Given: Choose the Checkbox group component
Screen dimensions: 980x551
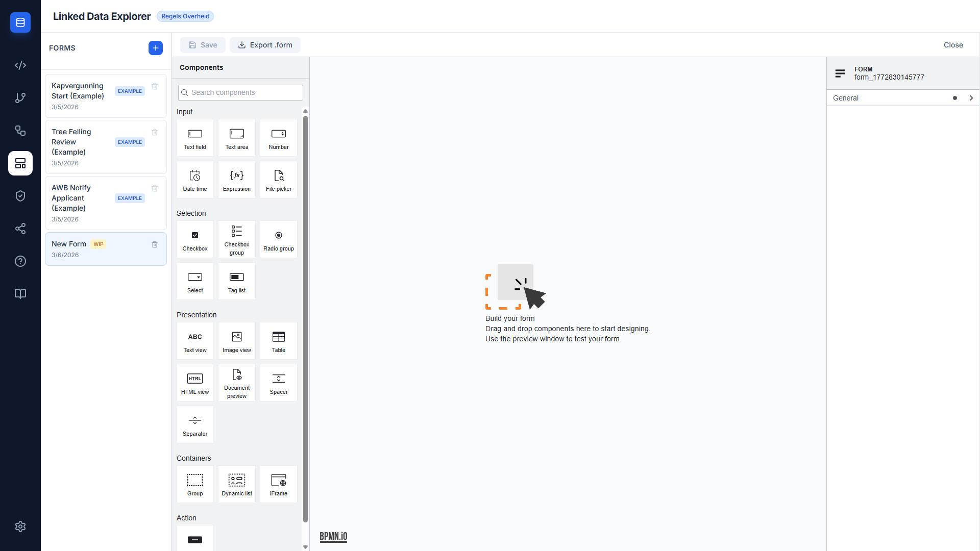Looking at the screenshot, I should [236, 239].
